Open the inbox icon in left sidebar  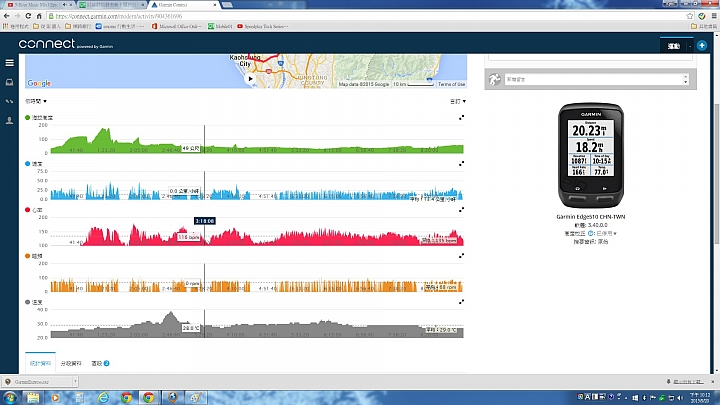click(x=9, y=82)
